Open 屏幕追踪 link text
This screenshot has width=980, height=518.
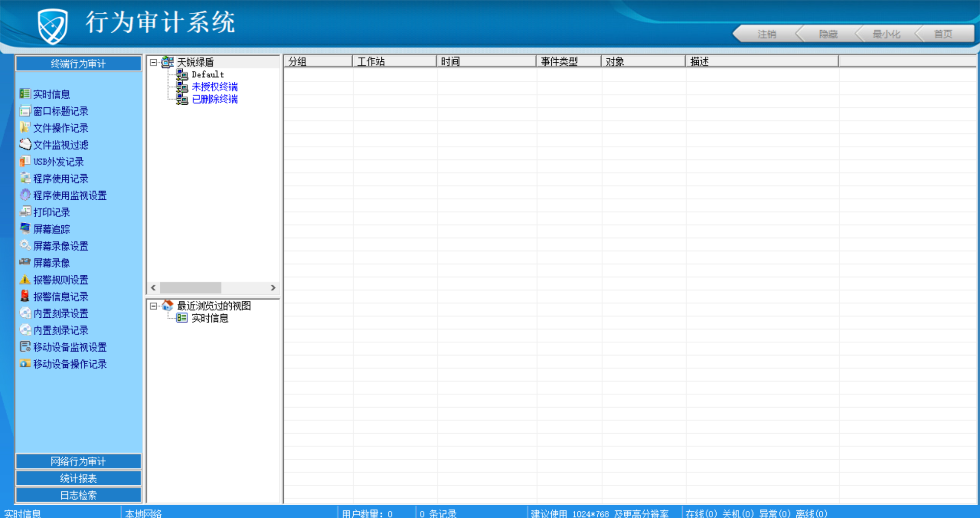tap(52, 229)
